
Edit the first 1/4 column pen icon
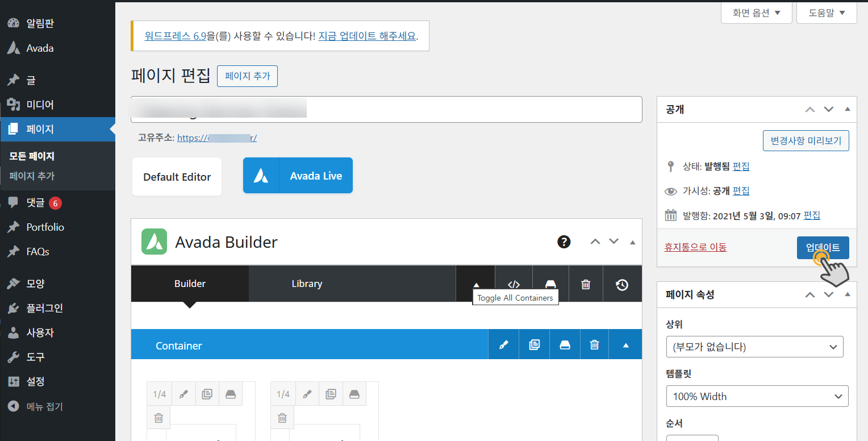pyautogui.click(x=183, y=394)
